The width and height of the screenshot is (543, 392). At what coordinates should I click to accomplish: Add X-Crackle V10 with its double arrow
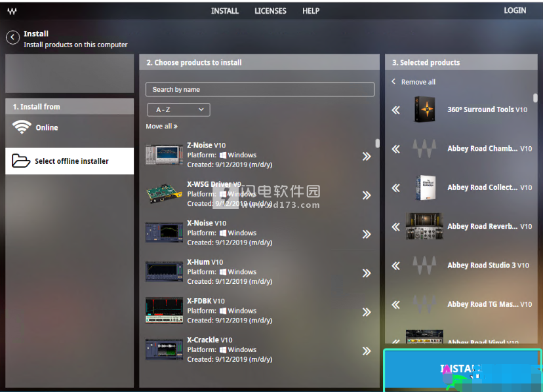tap(367, 351)
